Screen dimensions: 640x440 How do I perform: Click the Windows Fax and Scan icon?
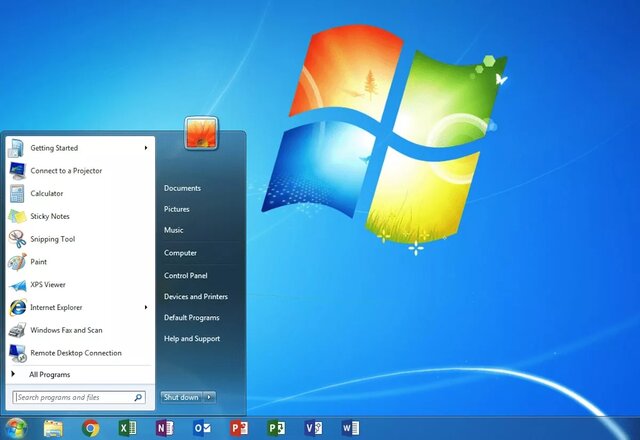coord(17,330)
